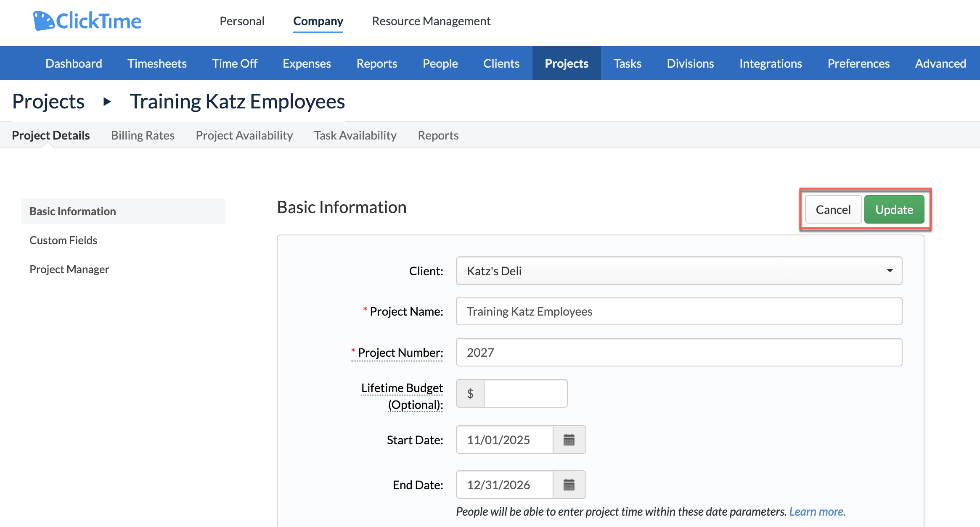
Task: Open the Company section
Action: click(318, 21)
